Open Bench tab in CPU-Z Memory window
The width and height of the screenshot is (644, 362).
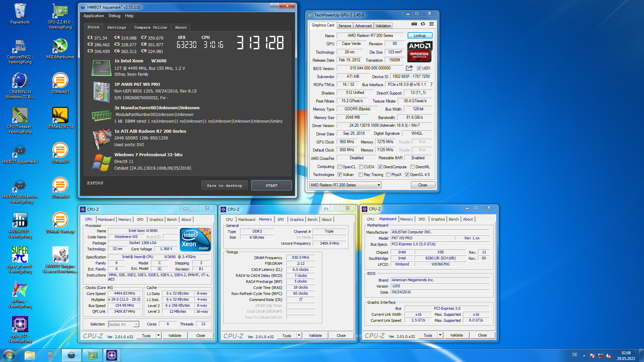pos(312,220)
